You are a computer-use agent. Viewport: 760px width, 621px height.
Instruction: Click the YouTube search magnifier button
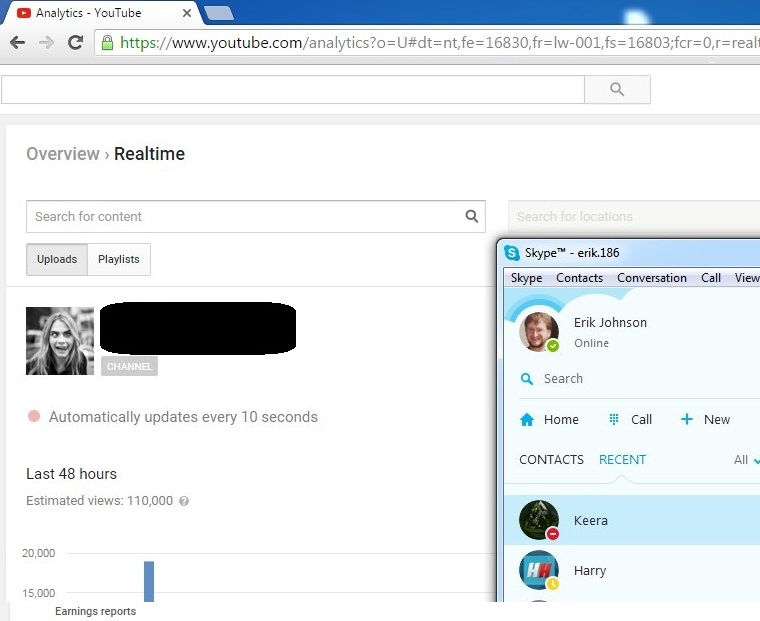point(617,89)
